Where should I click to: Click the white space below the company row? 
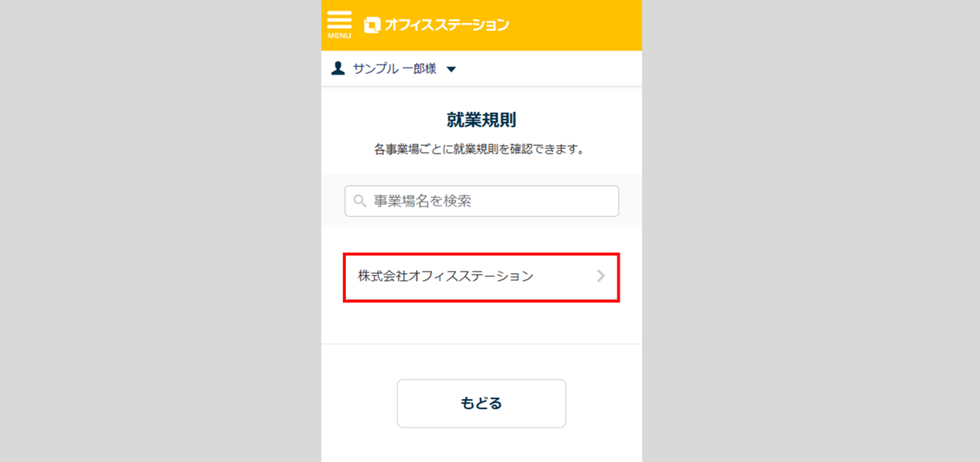pyautogui.click(x=481, y=322)
